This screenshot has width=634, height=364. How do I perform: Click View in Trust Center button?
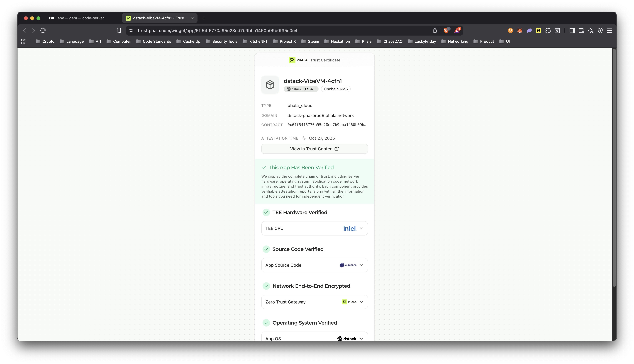315,149
